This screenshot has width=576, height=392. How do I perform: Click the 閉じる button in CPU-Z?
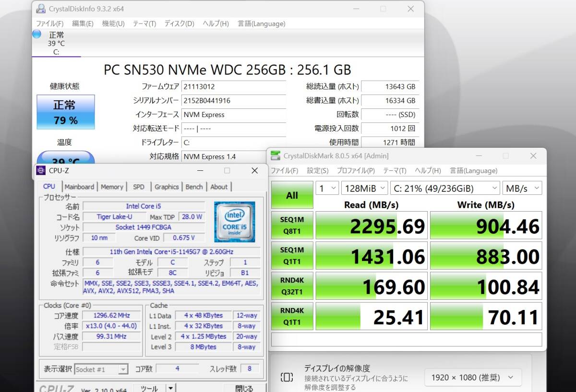[x=244, y=388]
